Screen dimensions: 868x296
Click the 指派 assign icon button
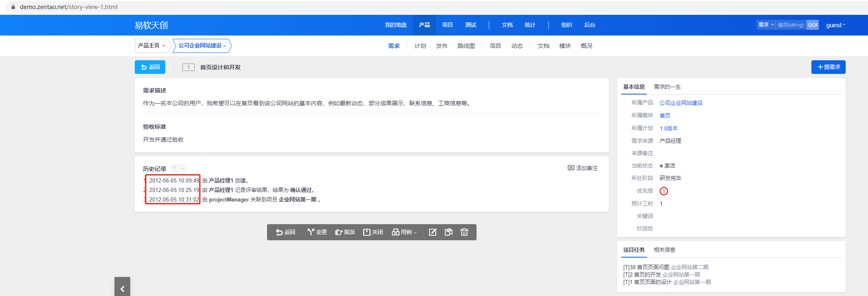[x=345, y=232]
